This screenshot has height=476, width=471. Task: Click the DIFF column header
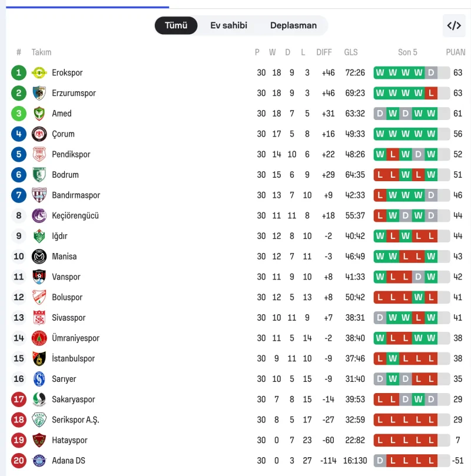(324, 52)
